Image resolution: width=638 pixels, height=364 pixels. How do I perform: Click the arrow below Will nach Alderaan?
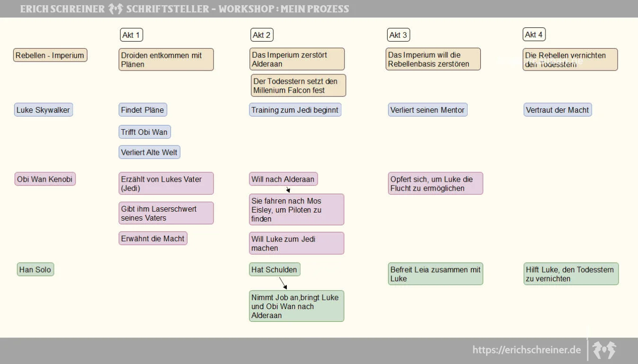(288, 189)
